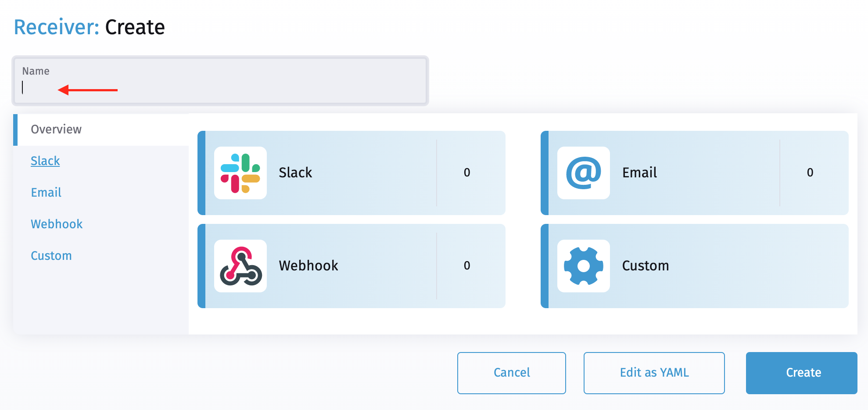Click the gear icon on the Custom card

[x=583, y=266]
